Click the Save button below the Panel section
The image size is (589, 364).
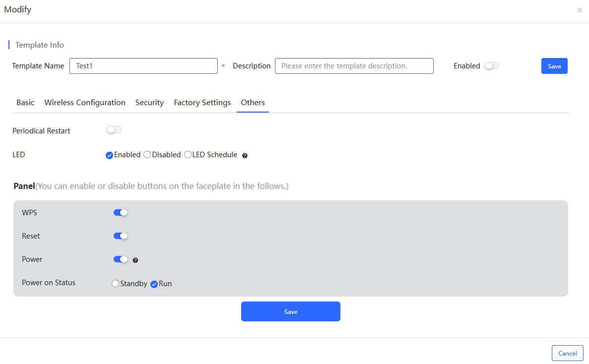point(291,311)
